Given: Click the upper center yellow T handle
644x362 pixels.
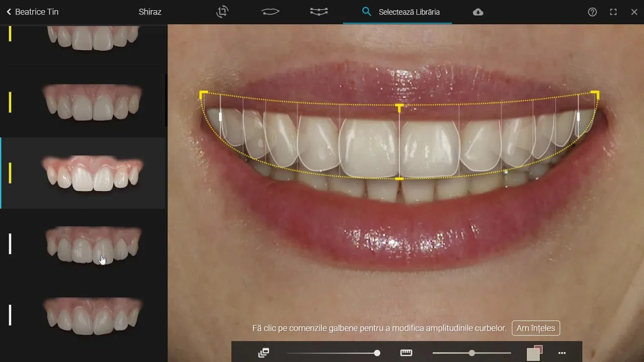Looking at the screenshot, I should (399, 108).
